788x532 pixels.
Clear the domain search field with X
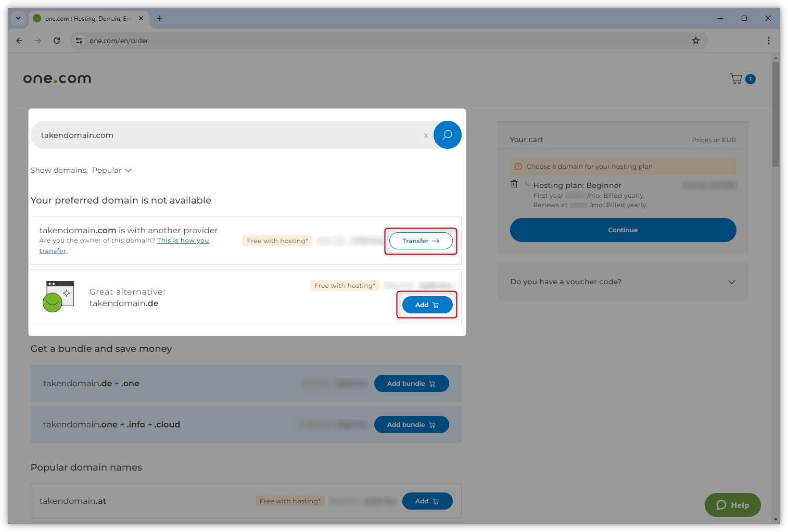pyautogui.click(x=426, y=136)
